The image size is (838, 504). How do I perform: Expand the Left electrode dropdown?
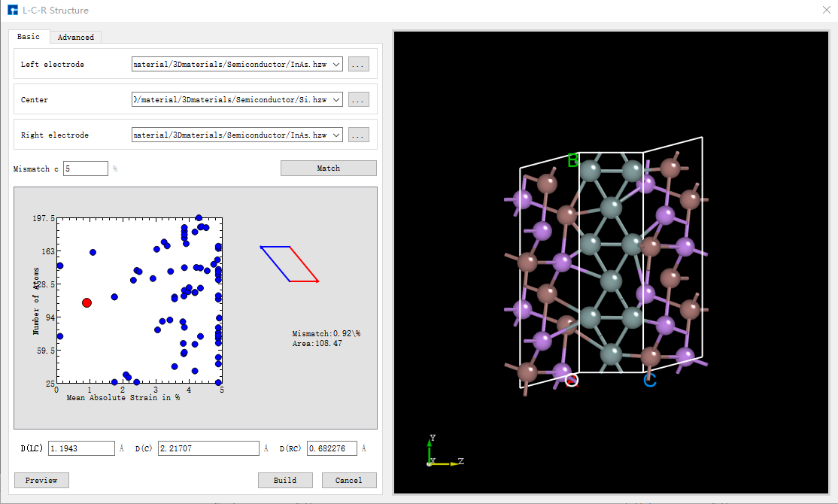(336, 65)
